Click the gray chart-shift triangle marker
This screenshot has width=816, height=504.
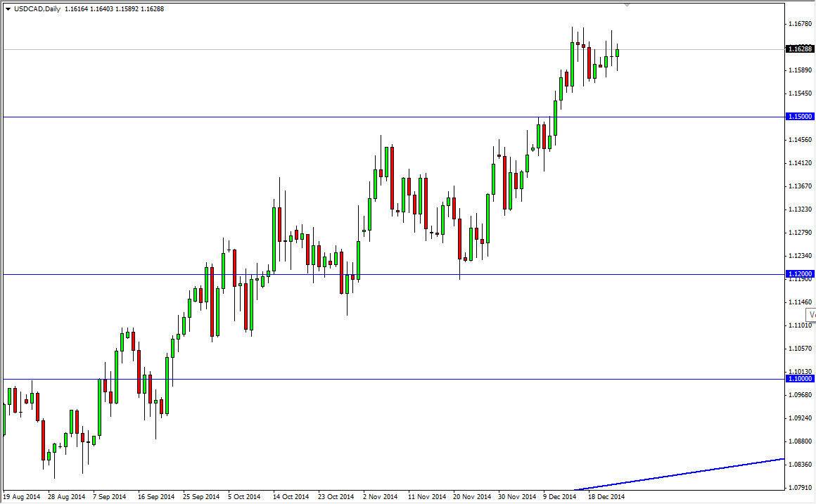pyautogui.click(x=625, y=6)
